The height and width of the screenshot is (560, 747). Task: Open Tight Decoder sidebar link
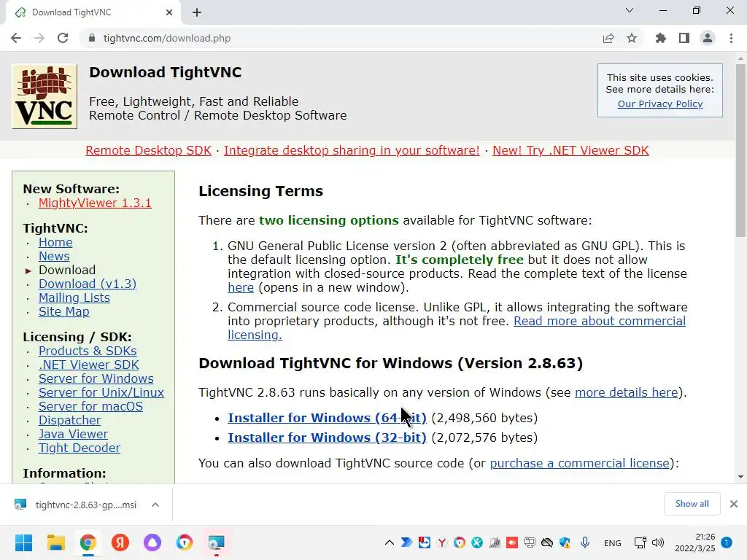pos(79,448)
